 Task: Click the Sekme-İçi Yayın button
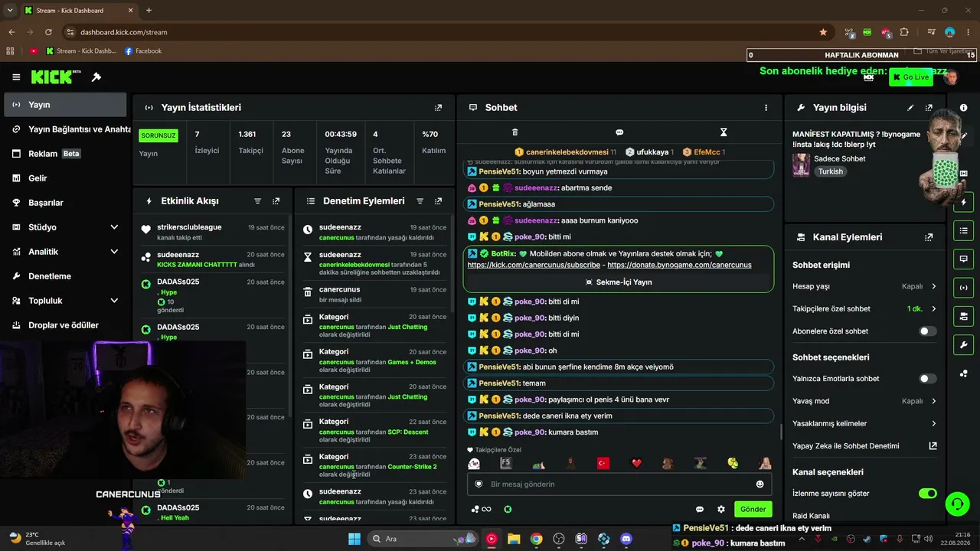[x=619, y=282]
